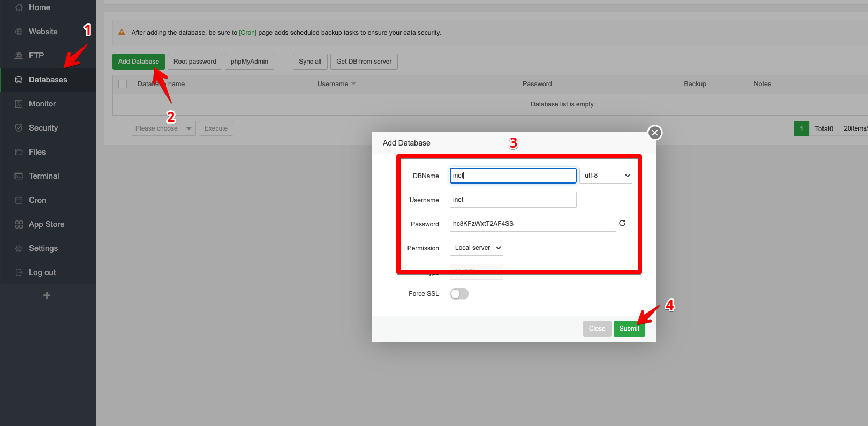This screenshot has height=426, width=868.
Task: Submit the Add Database form
Action: (629, 329)
